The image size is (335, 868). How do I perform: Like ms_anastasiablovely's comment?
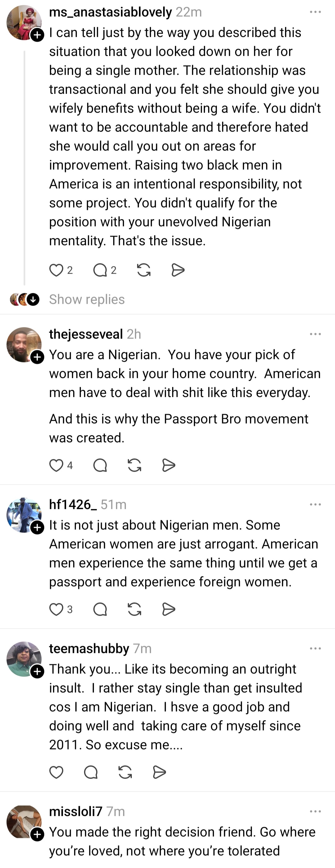pos(57,269)
